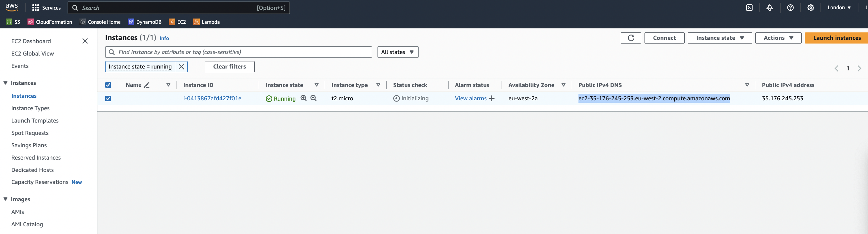Viewport: 868px width, 234px height.
Task: Add an alarm using the plus icon
Action: [492, 98]
